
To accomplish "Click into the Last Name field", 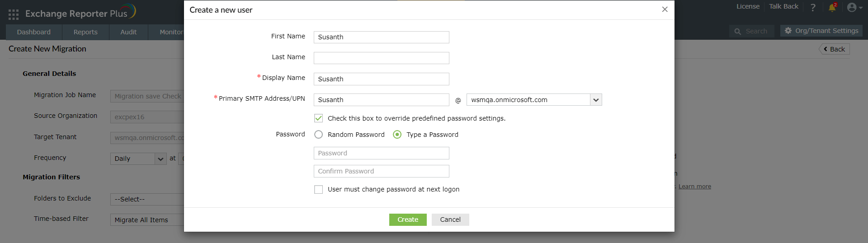I will (x=381, y=58).
